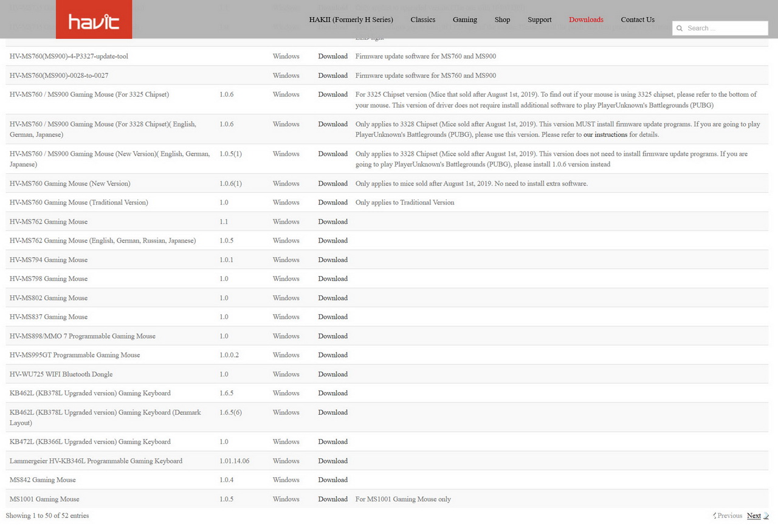Select 'Lammergeier HV-KB346L Programmable Gaming Keyboard' text
The image size is (778, 532).
(96, 461)
